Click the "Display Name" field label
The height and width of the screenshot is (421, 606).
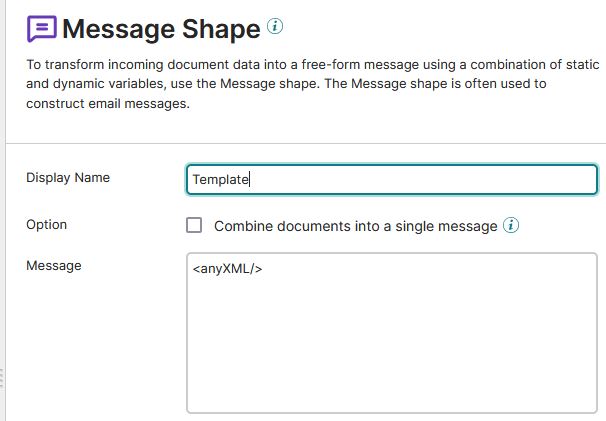[68, 178]
